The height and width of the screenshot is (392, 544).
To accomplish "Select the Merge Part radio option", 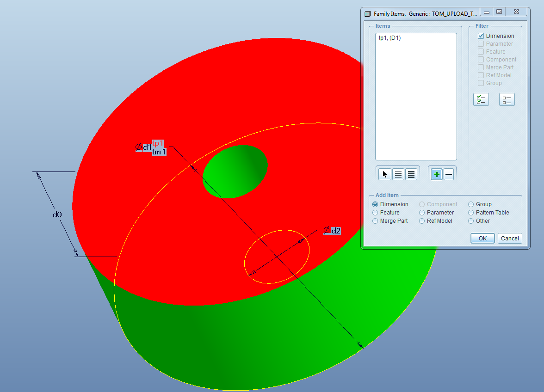I will [375, 221].
